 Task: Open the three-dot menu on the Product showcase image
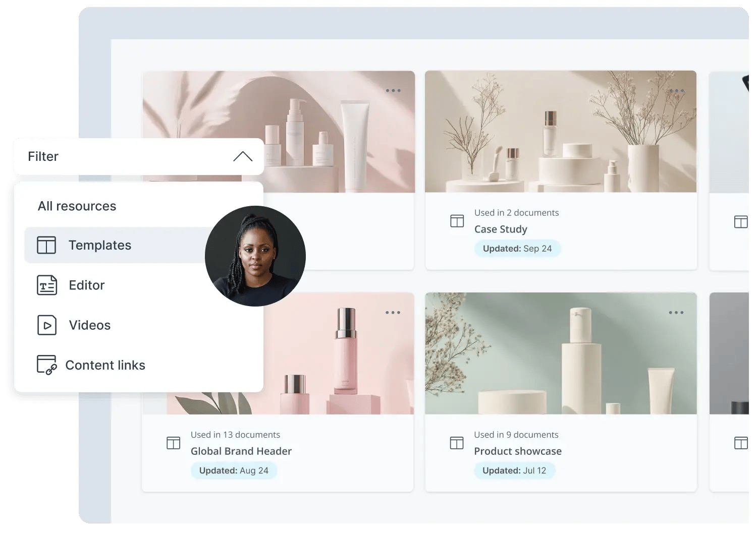tap(677, 312)
